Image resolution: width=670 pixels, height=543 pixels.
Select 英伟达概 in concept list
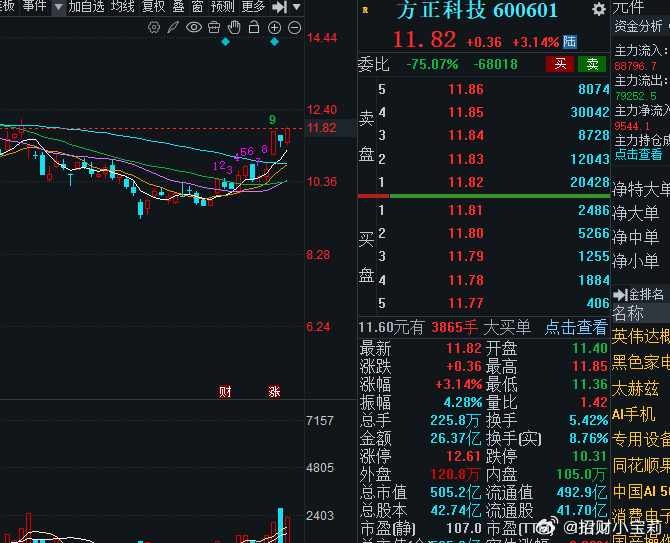tap(641, 337)
